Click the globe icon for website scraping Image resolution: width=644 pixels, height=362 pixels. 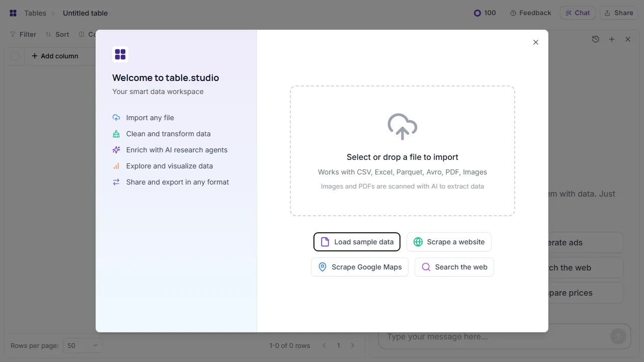(x=418, y=242)
